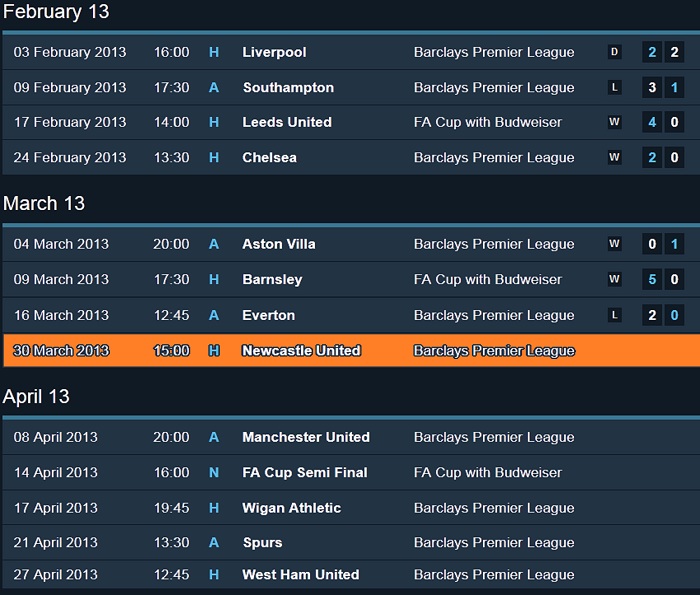This screenshot has height=595, width=700.
Task: Click the February 13 month header
Action: coord(56,12)
